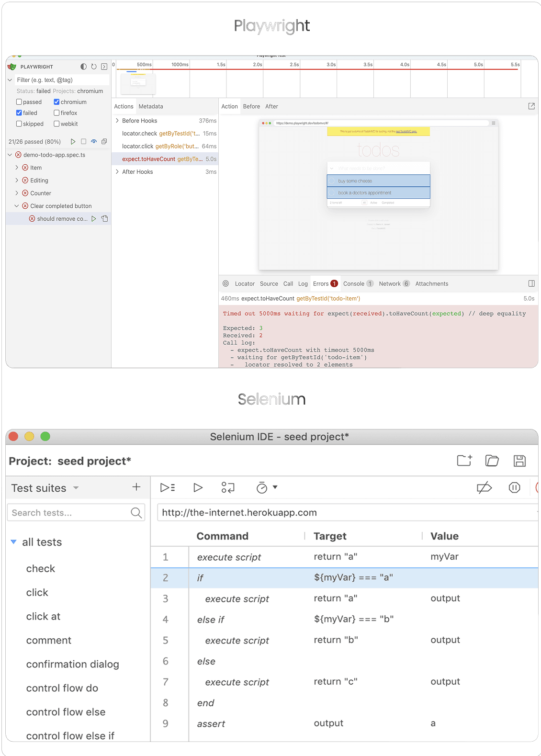Open the Console tab

pyautogui.click(x=358, y=284)
